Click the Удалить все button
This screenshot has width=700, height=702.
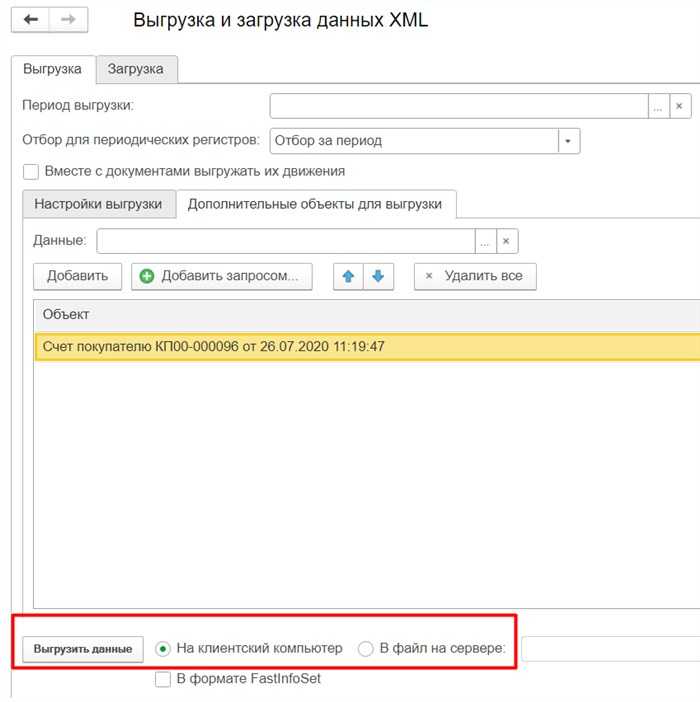coord(475,276)
